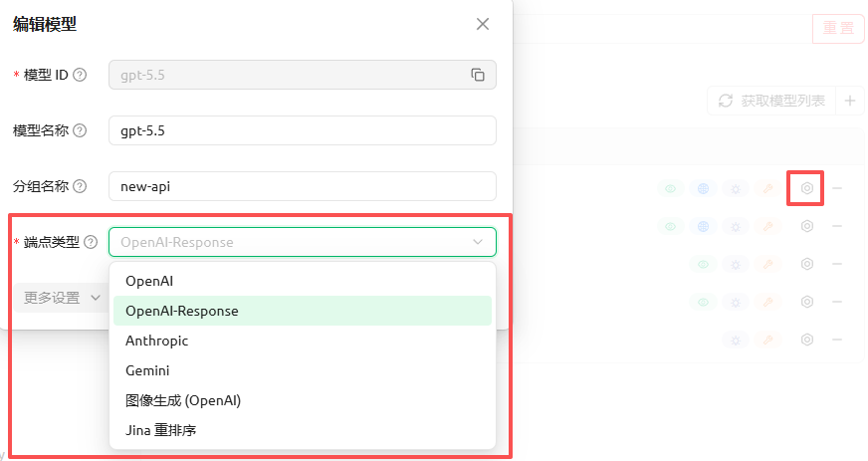Close the 编辑模型 dialog

click(483, 24)
